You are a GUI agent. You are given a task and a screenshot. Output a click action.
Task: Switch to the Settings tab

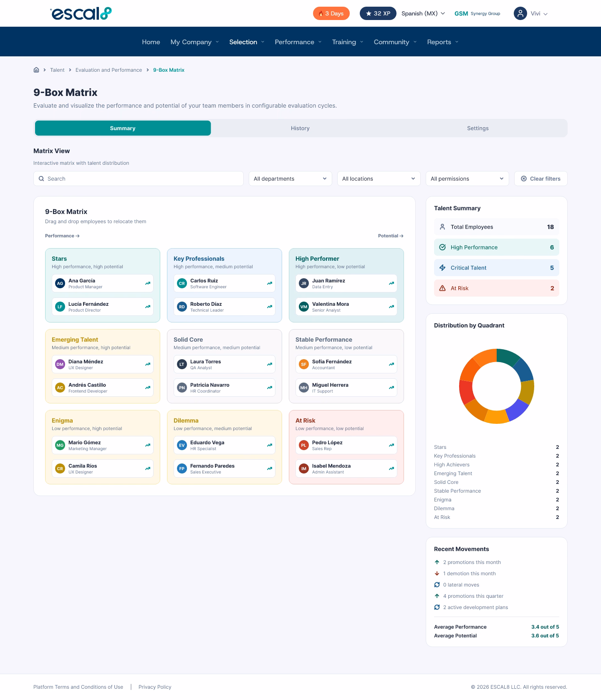478,128
